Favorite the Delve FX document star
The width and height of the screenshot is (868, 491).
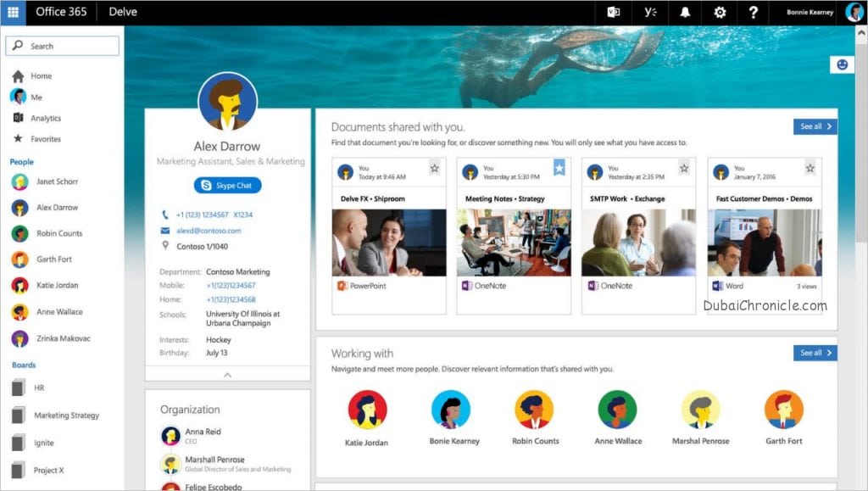(x=435, y=168)
